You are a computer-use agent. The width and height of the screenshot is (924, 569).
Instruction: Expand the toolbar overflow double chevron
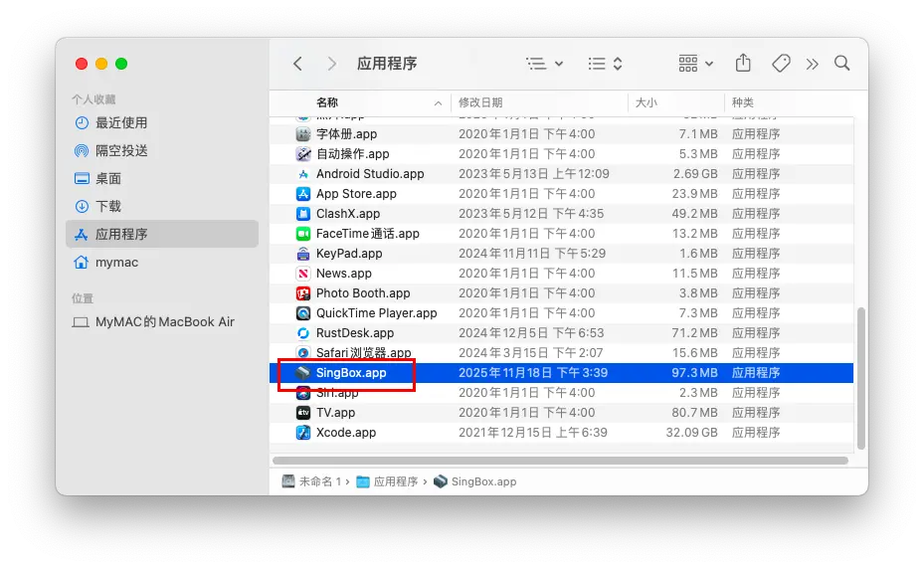(x=813, y=64)
